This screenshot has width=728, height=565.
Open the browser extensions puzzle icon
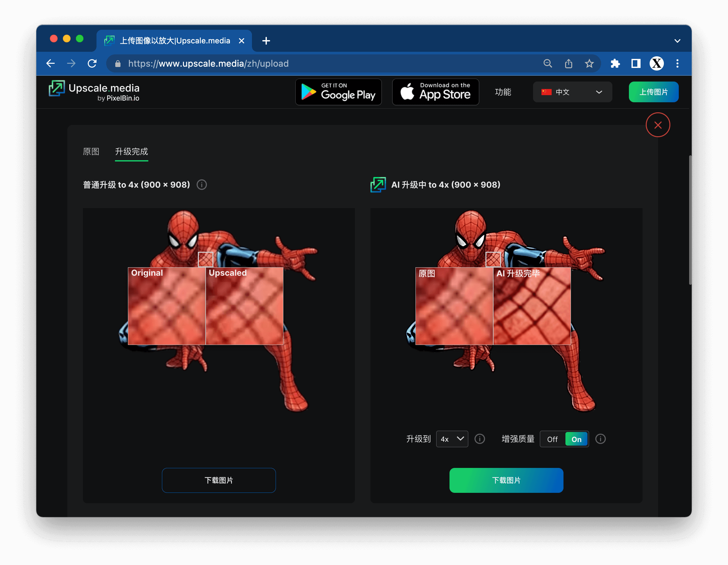pos(615,63)
